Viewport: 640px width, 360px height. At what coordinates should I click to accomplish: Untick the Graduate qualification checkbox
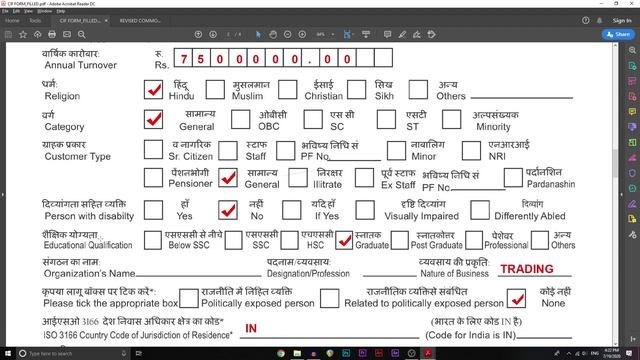click(344, 240)
